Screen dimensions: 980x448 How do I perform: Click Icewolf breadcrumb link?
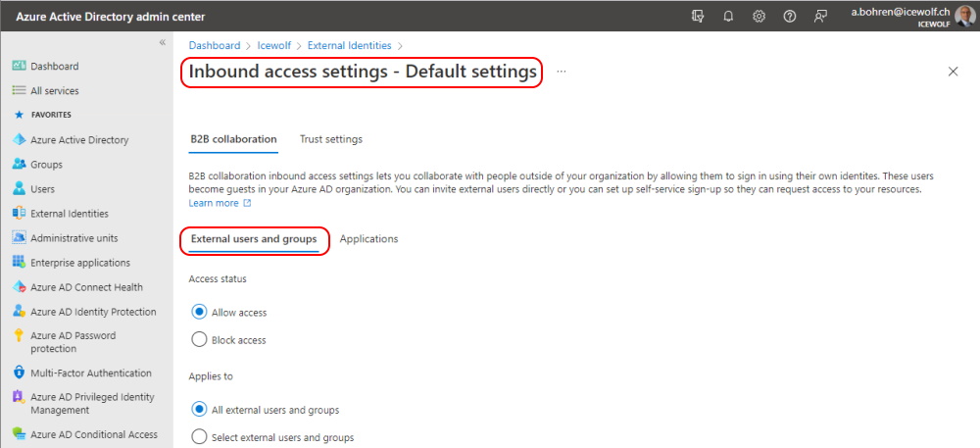273,46
